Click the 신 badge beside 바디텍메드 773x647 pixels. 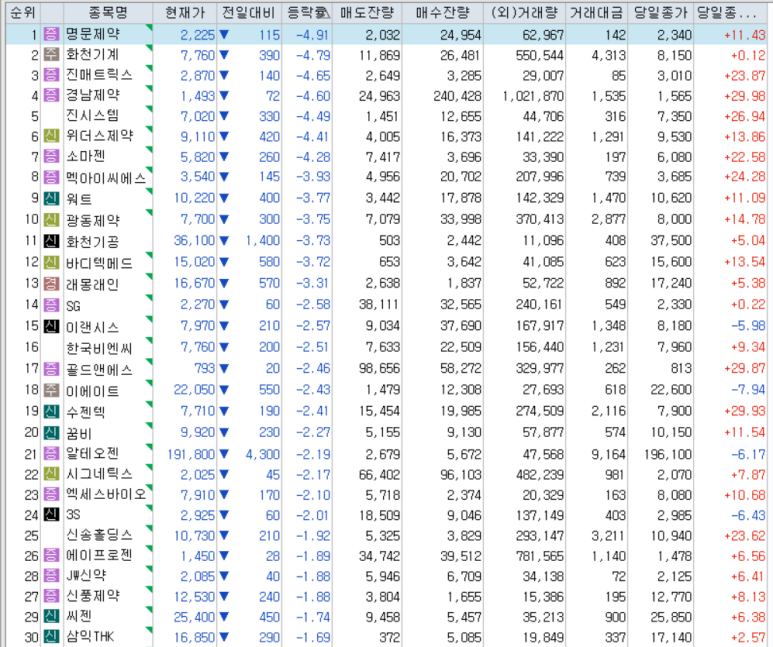51,262
